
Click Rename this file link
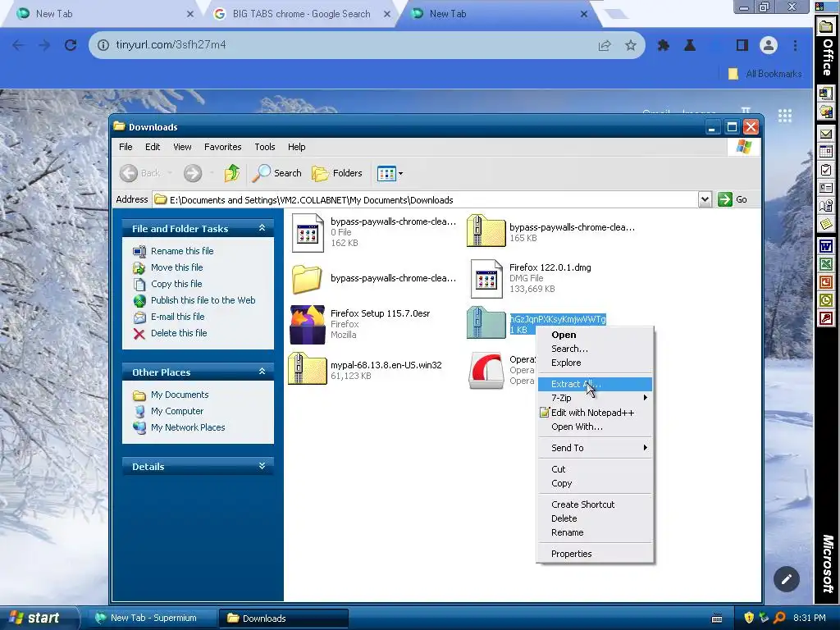[182, 251]
